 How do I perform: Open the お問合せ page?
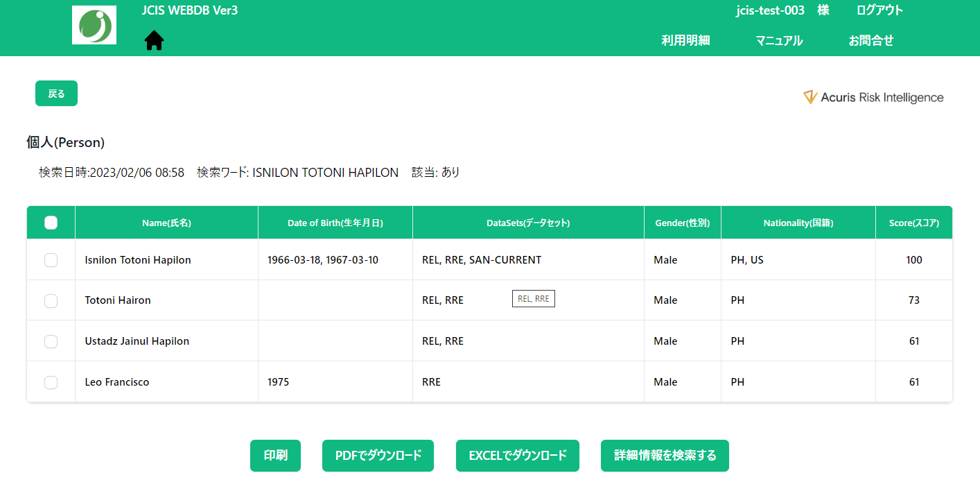pyautogui.click(x=871, y=41)
